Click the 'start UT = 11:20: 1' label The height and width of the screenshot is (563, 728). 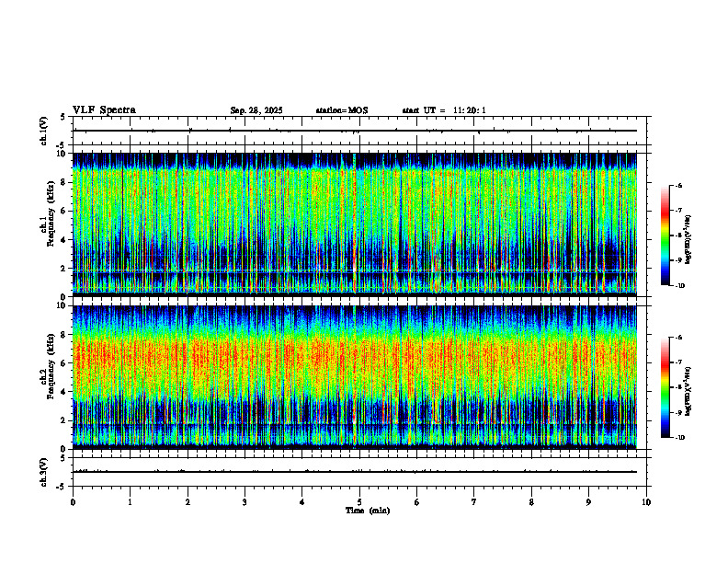(x=444, y=110)
